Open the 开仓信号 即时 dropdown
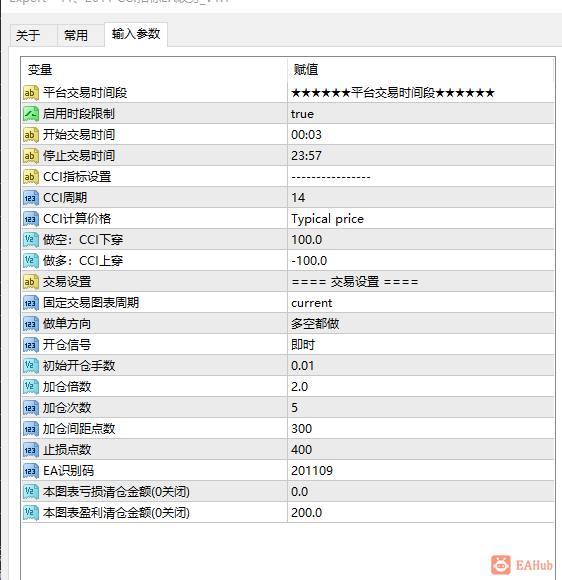Viewport: 562px width, 580px height. tap(421, 345)
